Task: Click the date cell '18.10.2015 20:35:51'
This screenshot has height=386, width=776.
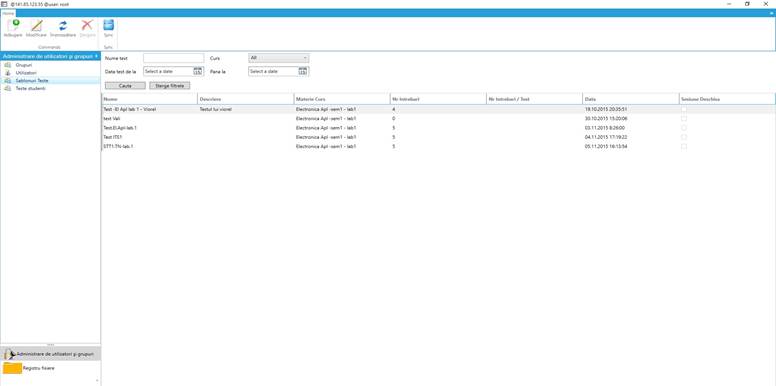Action: [606, 109]
